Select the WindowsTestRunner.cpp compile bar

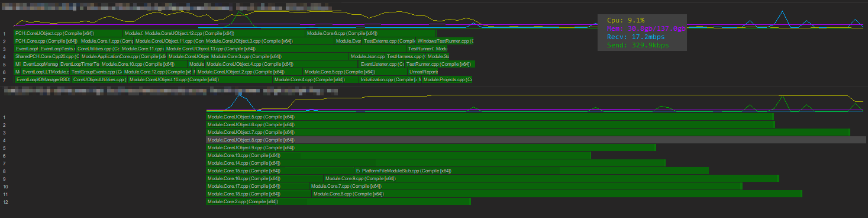[x=444, y=41]
